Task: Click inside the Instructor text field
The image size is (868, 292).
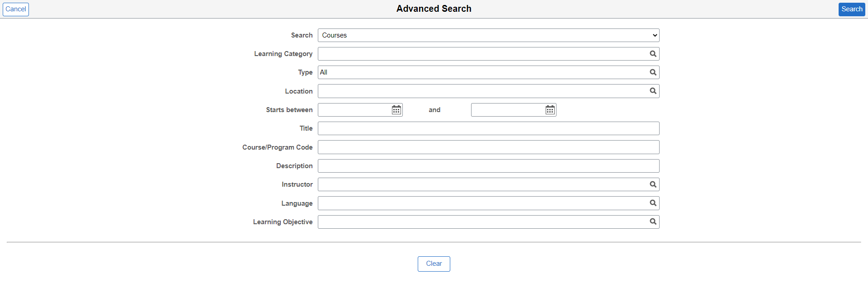Action: 481,184
